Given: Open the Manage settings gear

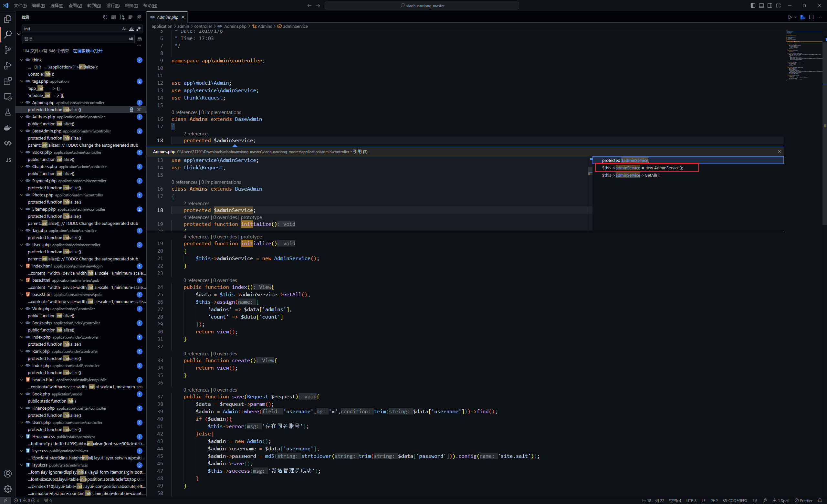Looking at the screenshot, I should click(x=7, y=489).
